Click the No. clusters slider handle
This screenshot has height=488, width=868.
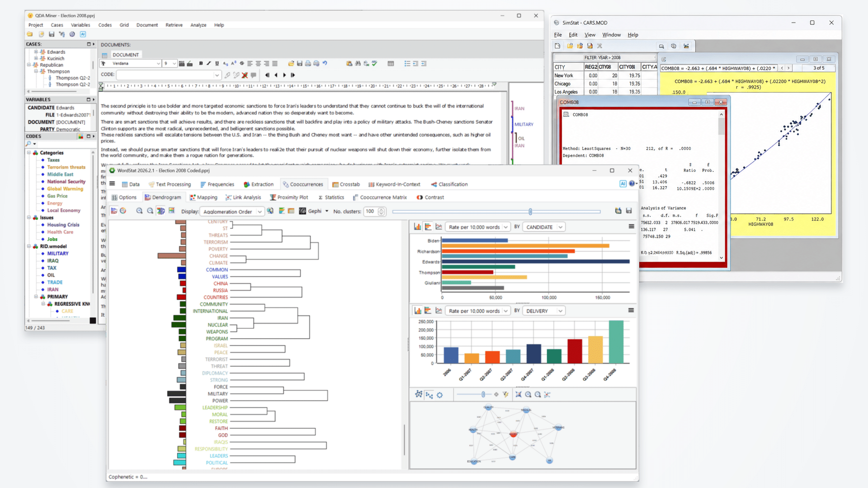tap(530, 211)
